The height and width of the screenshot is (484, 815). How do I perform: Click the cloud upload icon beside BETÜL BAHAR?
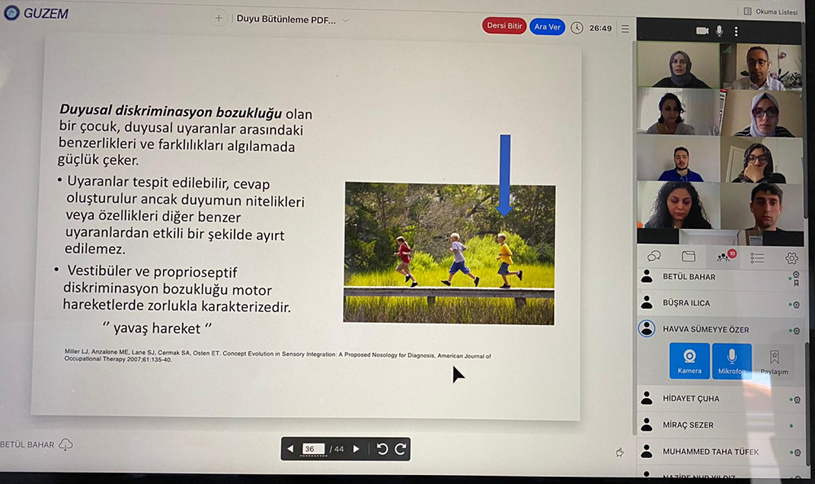(65, 444)
